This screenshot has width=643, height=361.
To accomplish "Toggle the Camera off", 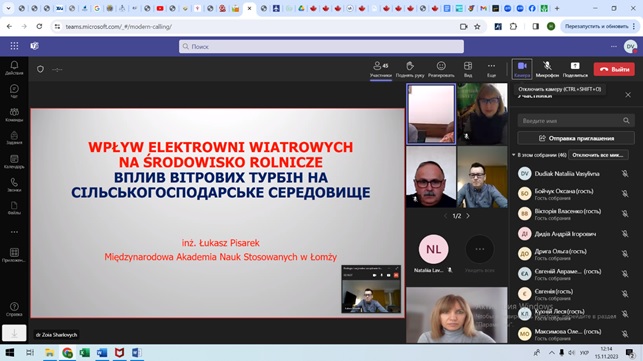I will click(522, 69).
